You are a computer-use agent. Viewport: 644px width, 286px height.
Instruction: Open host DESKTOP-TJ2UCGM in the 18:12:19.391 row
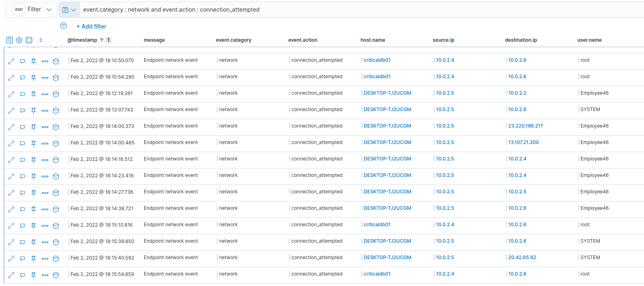(x=387, y=93)
